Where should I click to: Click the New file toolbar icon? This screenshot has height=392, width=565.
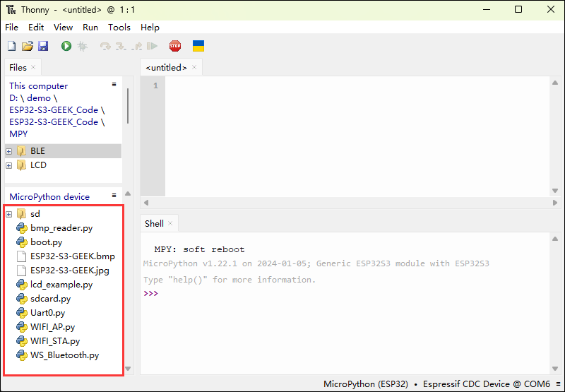[x=11, y=46]
